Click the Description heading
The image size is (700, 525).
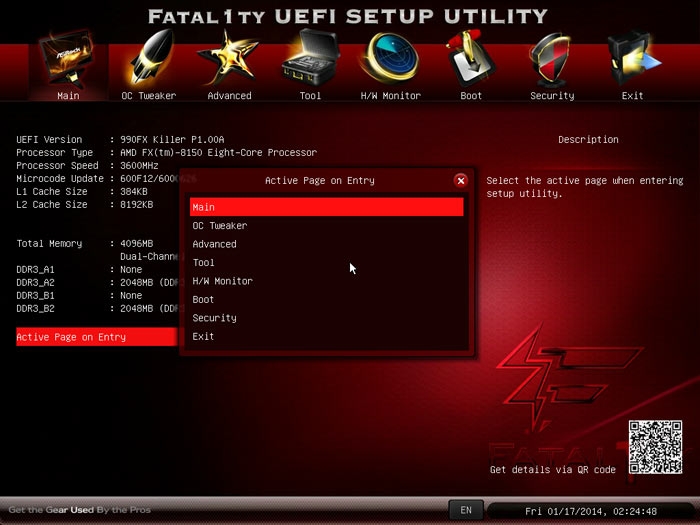tap(588, 139)
